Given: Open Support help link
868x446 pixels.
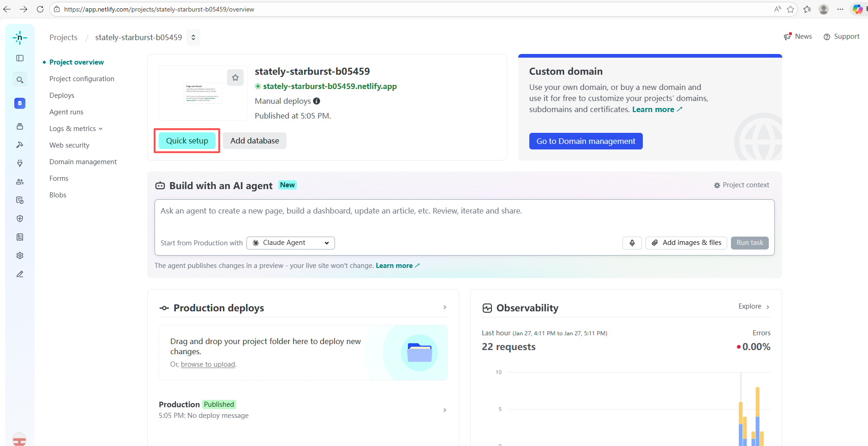Looking at the screenshot, I should pyautogui.click(x=842, y=36).
